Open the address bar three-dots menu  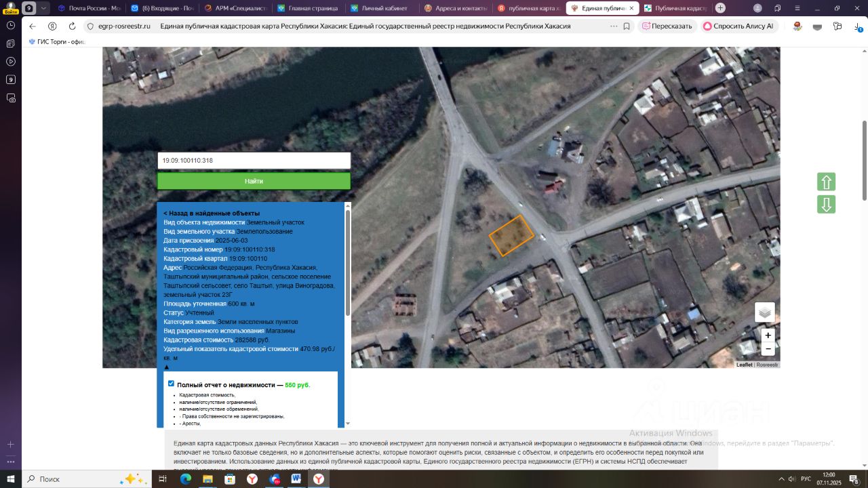(614, 26)
